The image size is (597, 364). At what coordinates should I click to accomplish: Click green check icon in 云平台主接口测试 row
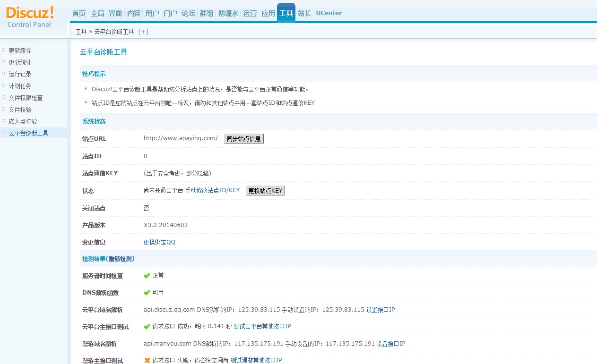pos(147,326)
